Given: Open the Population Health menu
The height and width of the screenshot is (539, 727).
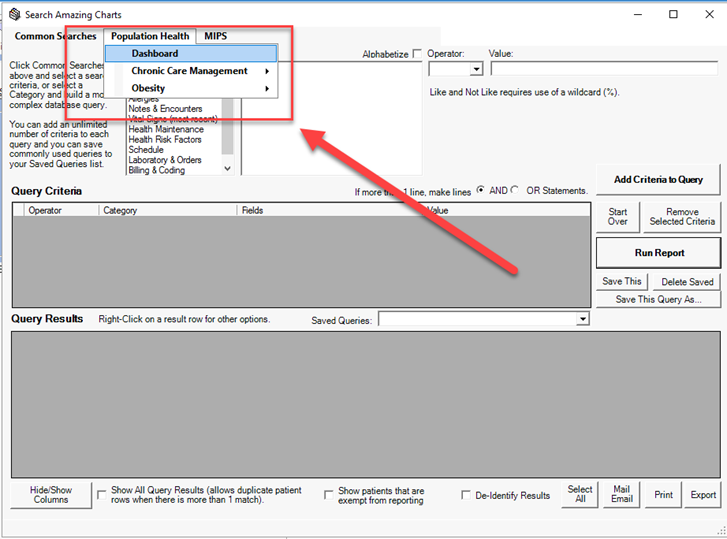Looking at the screenshot, I should point(150,36).
